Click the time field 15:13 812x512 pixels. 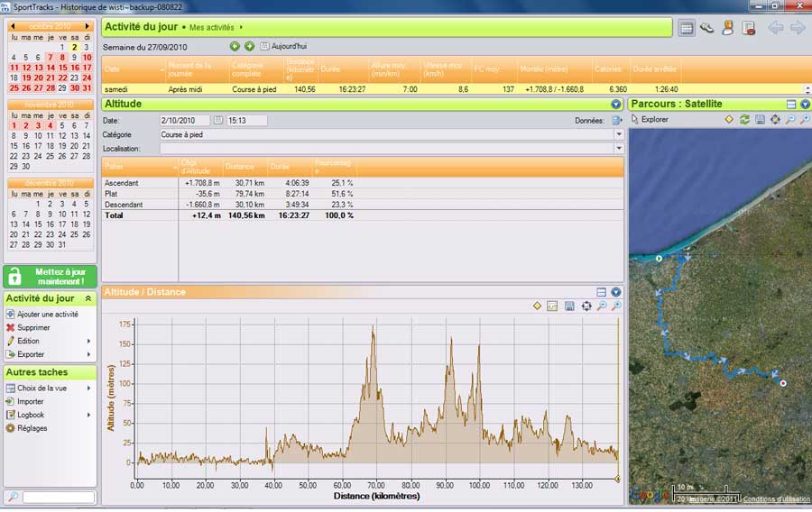[x=247, y=121]
